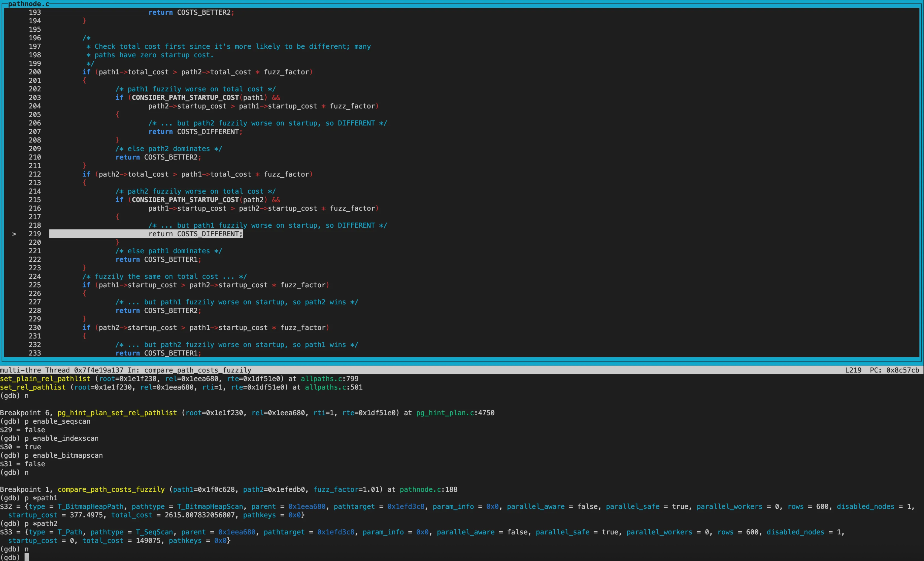Click the pg_hint_plan_set_rel_pathlist function name
The width and height of the screenshot is (924, 561).
(117, 413)
